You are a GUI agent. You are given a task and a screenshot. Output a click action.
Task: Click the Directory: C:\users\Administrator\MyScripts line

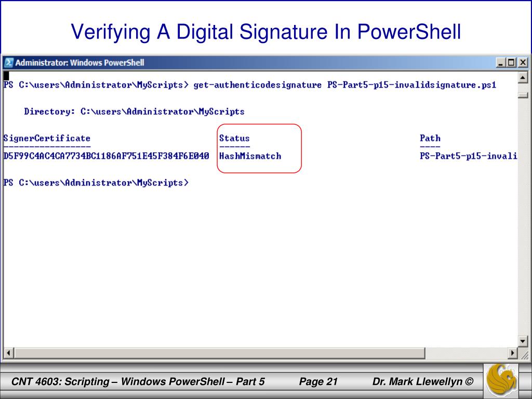point(134,112)
